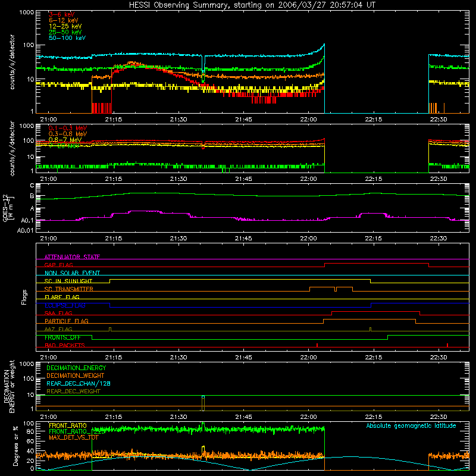
Task: Click the MAX_DET_VS_TOT legend label
Action: coord(74,437)
